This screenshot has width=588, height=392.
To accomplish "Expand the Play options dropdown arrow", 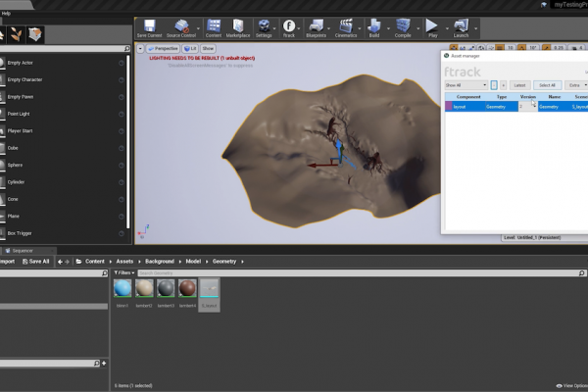I will tap(447, 28).
